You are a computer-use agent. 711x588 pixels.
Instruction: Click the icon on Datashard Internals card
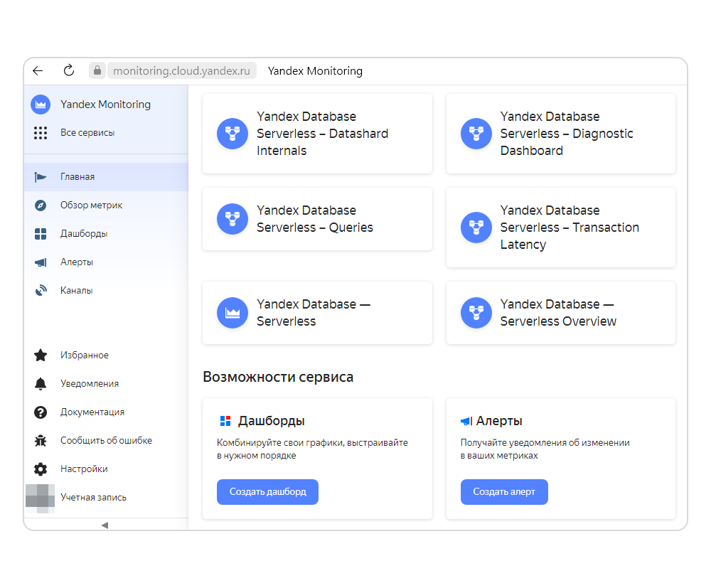point(232,134)
